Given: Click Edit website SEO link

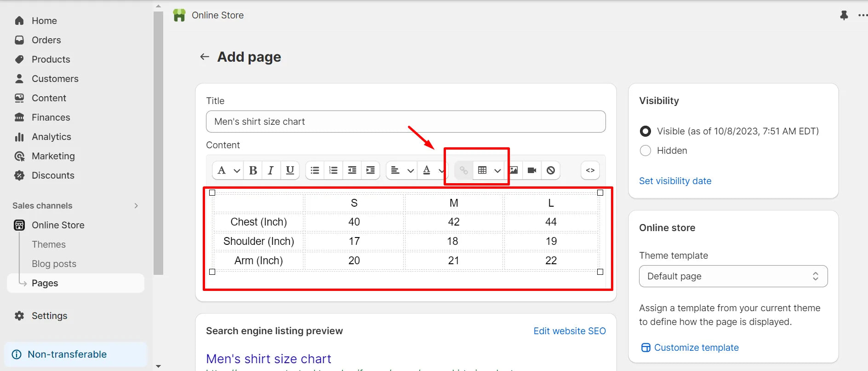Looking at the screenshot, I should point(569,331).
